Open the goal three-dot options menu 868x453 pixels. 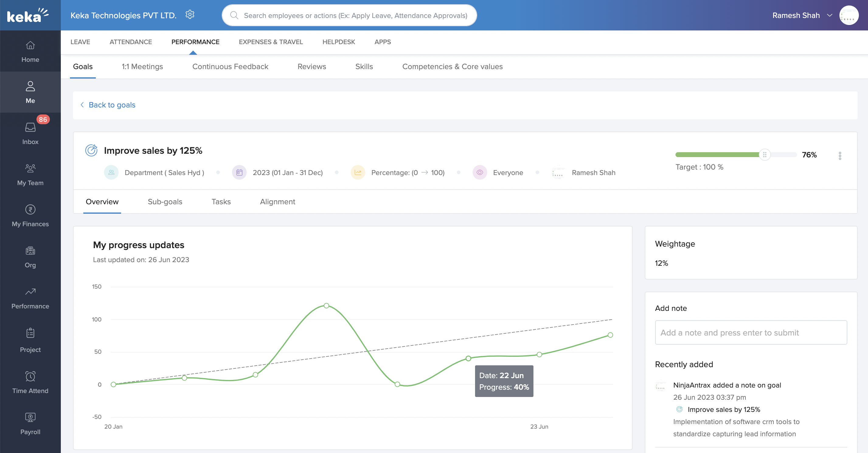point(840,156)
